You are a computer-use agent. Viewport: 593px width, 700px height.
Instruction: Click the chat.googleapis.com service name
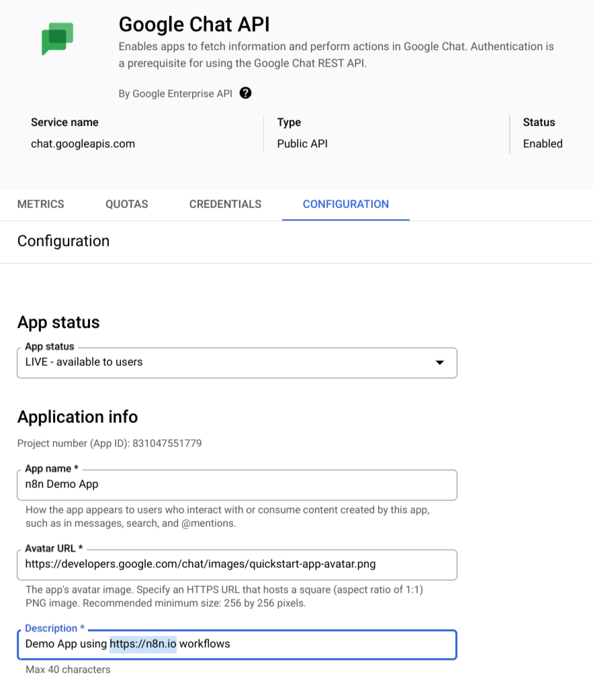click(x=83, y=143)
